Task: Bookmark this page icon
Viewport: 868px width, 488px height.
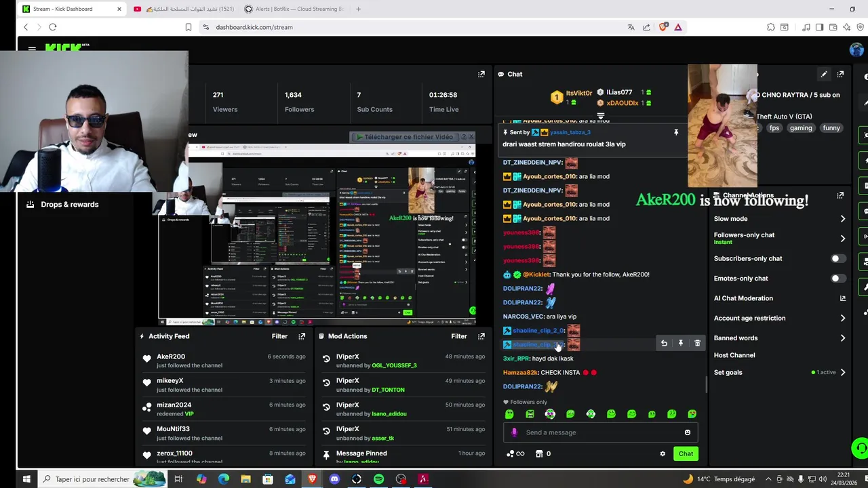Action: [x=189, y=27]
